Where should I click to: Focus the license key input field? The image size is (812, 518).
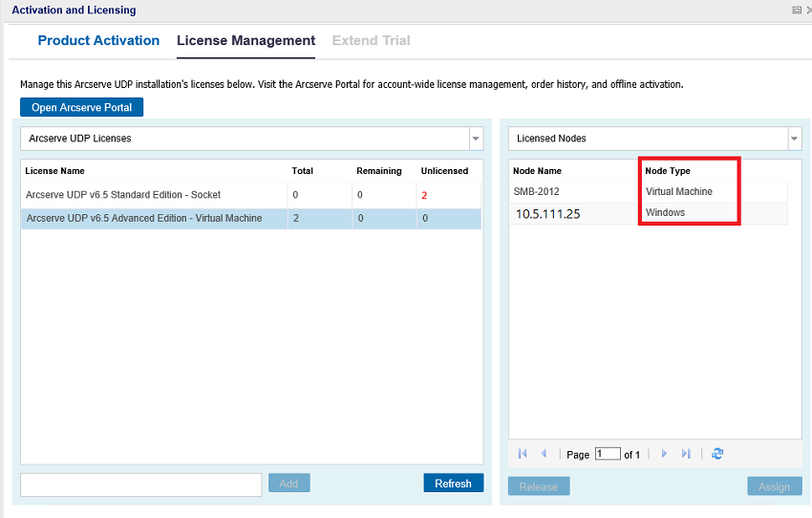coord(140,485)
